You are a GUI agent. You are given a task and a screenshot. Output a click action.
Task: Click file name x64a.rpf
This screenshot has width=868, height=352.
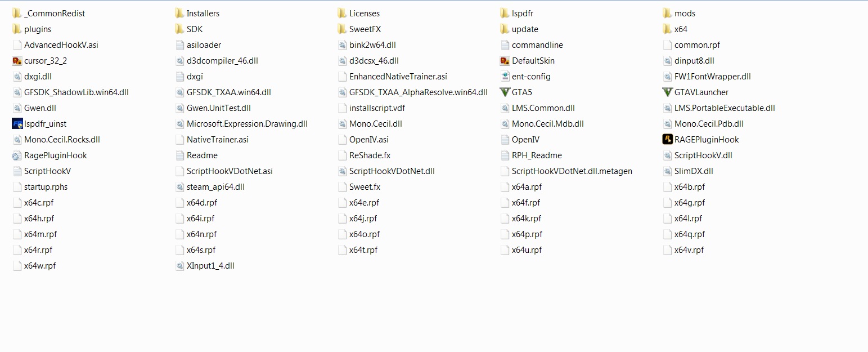tap(527, 187)
